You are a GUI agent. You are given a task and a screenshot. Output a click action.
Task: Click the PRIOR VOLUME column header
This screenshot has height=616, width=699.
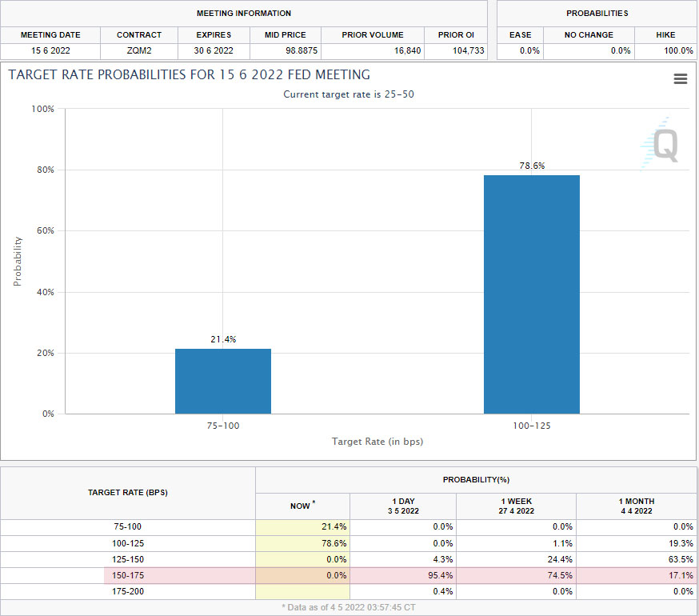coord(373,34)
